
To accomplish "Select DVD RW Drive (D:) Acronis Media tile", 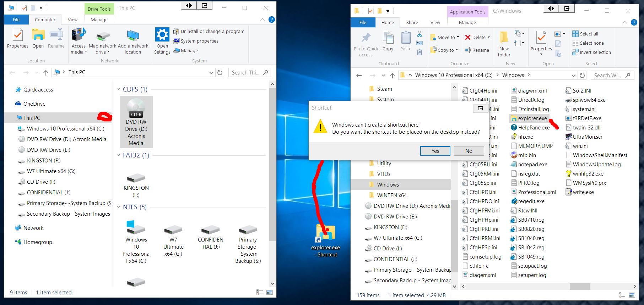I will [x=136, y=122].
